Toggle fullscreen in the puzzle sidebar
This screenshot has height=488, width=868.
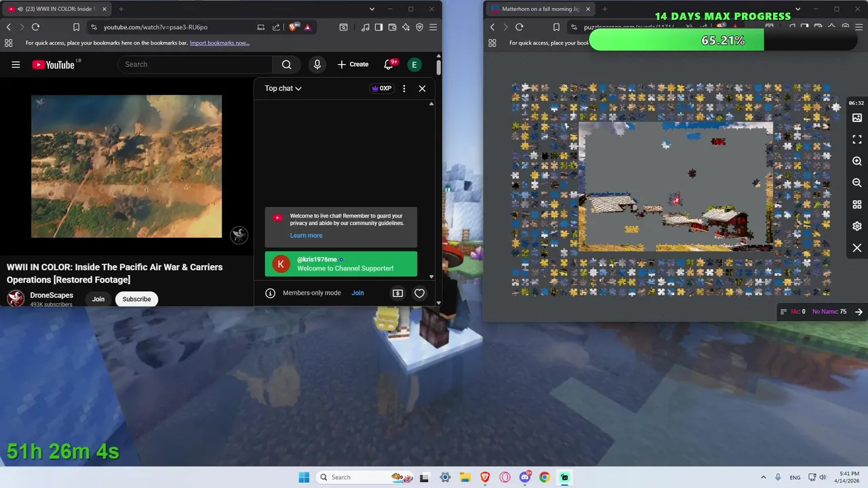[857, 140]
